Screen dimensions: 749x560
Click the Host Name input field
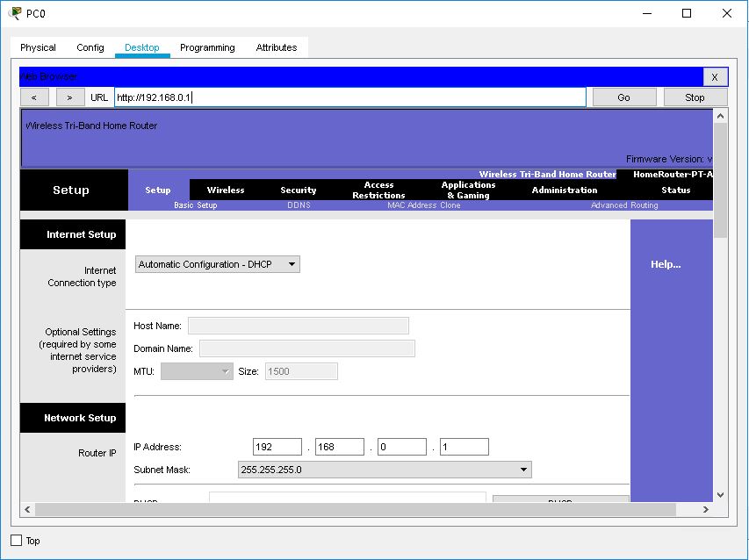click(298, 325)
